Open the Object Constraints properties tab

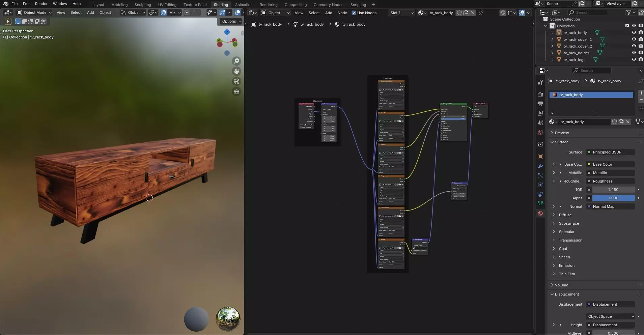(x=540, y=194)
